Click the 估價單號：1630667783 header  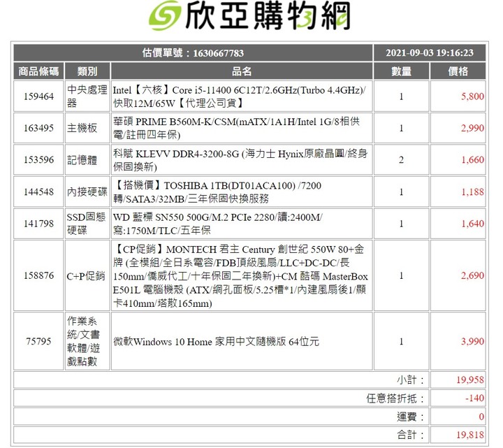point(193,53)
